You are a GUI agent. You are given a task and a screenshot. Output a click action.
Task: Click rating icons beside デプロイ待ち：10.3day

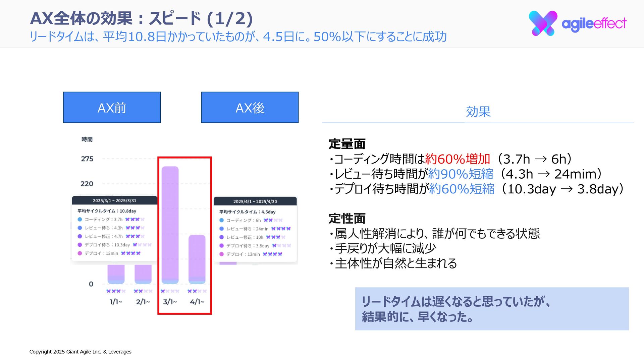[x=142, y=245]
